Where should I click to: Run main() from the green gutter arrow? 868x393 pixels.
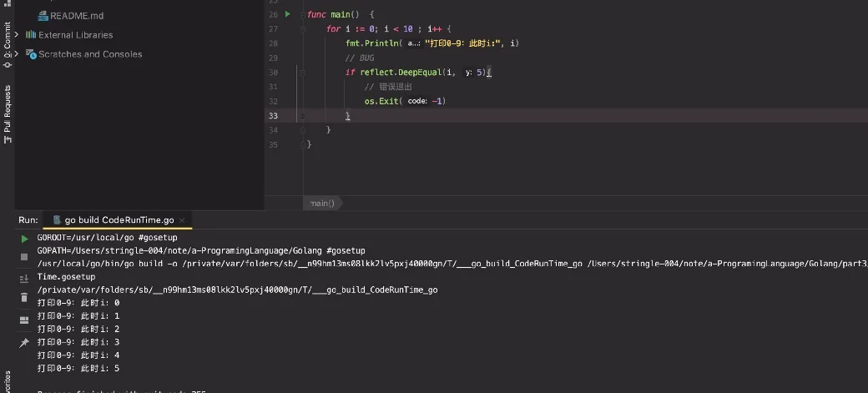pos(287,14)
